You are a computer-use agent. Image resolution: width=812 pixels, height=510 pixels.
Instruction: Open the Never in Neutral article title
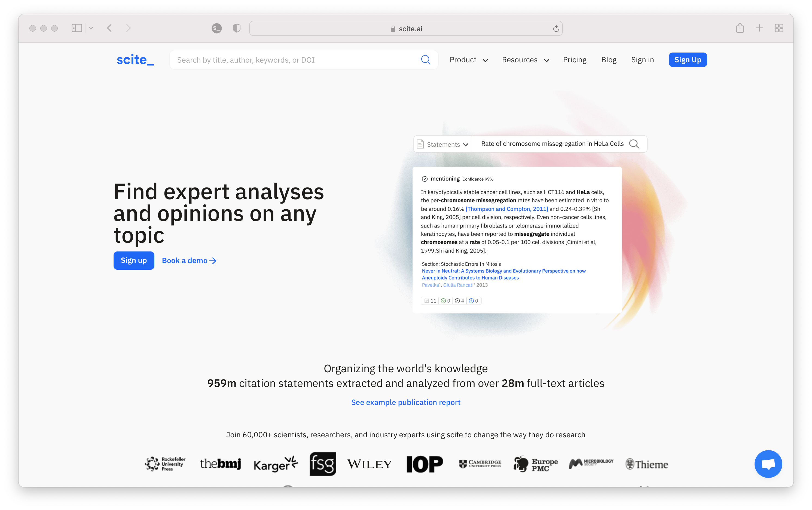[x=503, y=274]
